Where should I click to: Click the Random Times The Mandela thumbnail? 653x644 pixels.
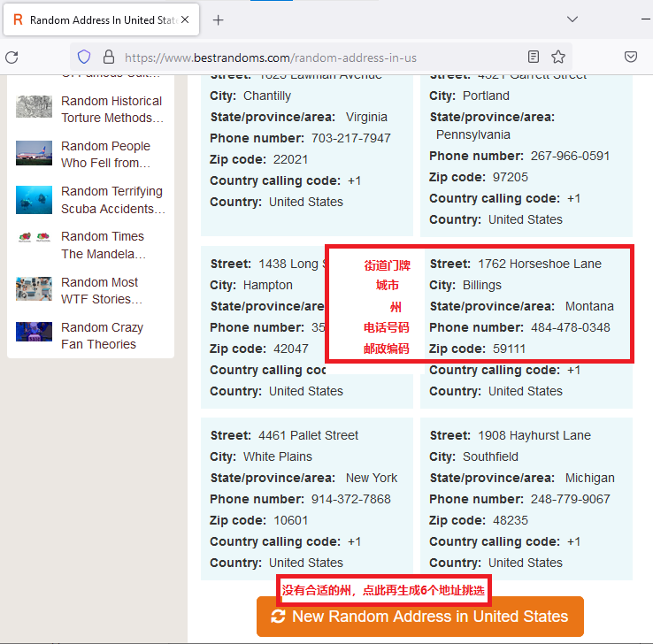click(34, 237)
